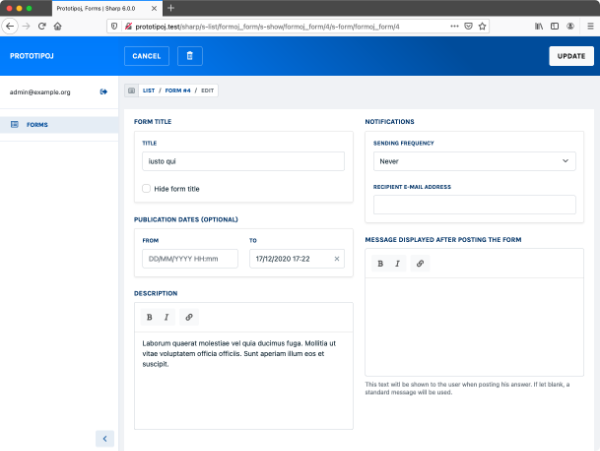Viewport: 600px width, 451px height.
Task: Insert link in the post-message editor
Action: coord(420,264)
